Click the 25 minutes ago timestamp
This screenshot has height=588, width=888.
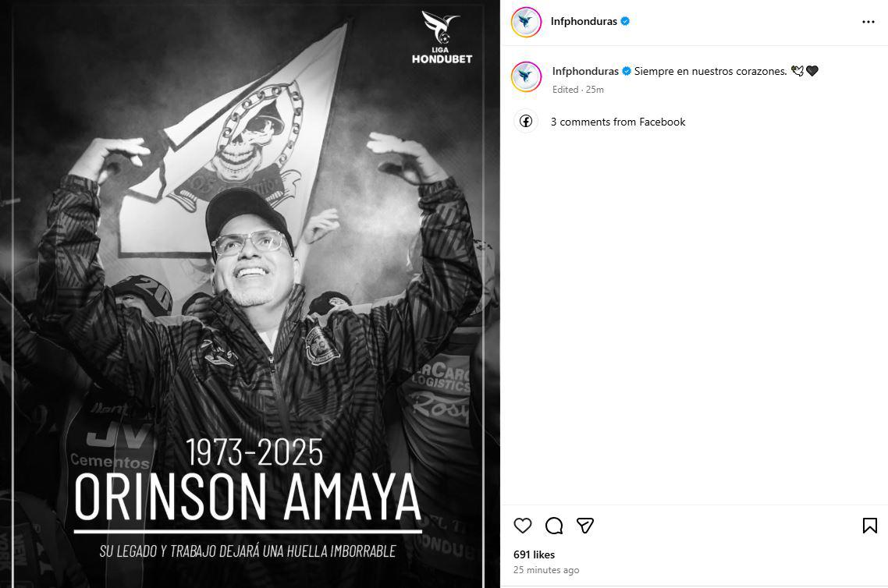[545, 569]
